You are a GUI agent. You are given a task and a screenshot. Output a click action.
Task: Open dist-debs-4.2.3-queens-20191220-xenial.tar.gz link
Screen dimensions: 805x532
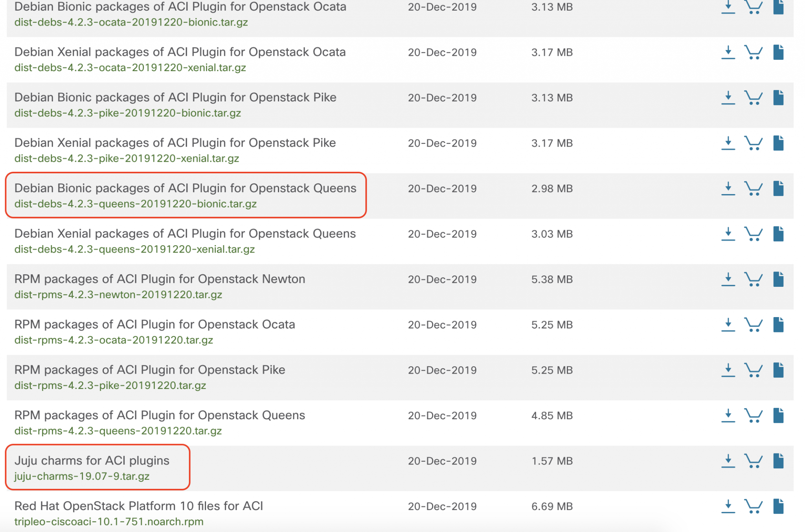tap(134, 249)
